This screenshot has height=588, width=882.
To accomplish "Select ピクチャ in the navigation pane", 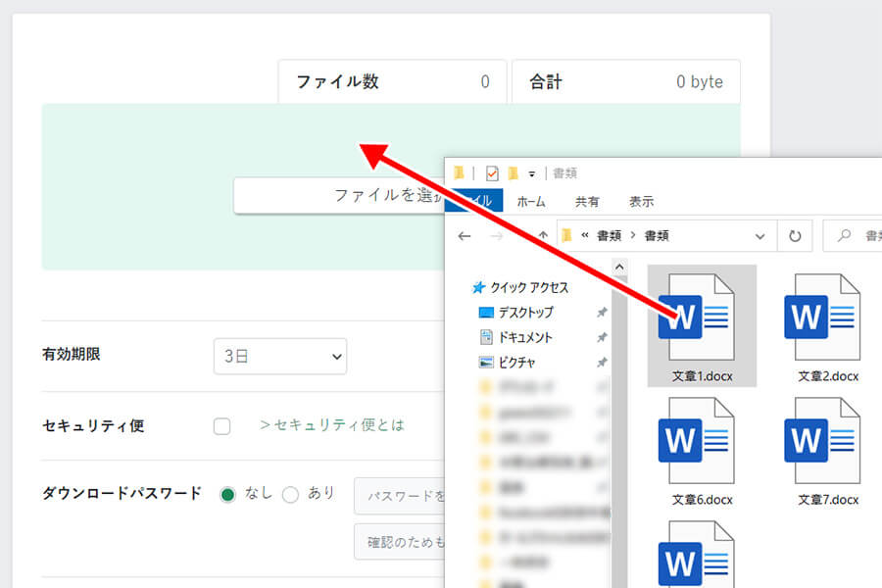I will pyautogui.click(x=516, y=363).
